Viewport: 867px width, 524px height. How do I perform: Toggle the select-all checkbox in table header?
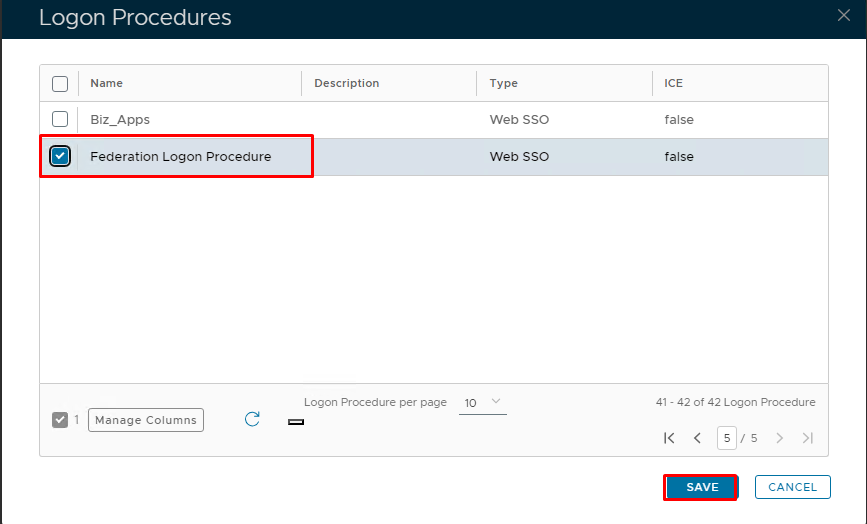click(x=60, y=83)
